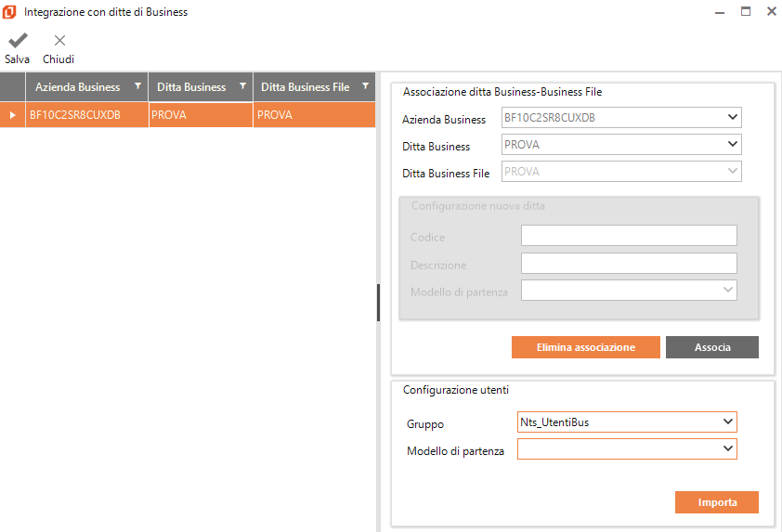Click the grid's top-left select-all corner cell
The height and width of the screenshot is (532, 782).
coord(12,86)
